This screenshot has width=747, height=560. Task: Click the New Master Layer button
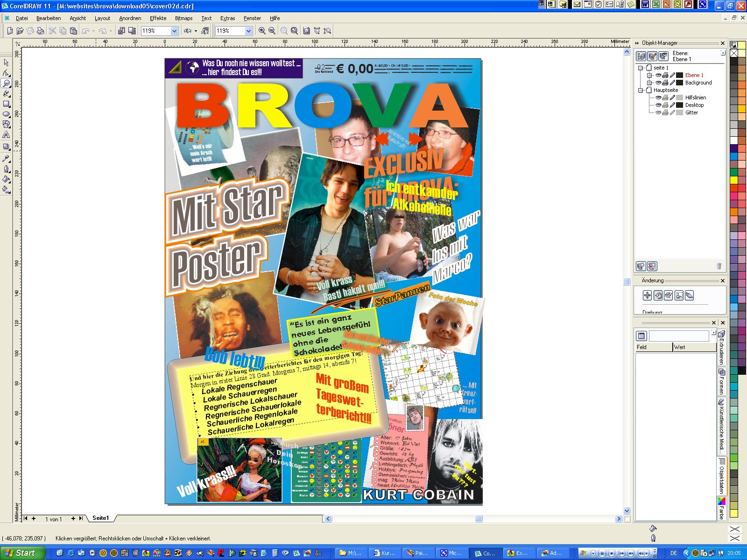(x=653, y=266)
